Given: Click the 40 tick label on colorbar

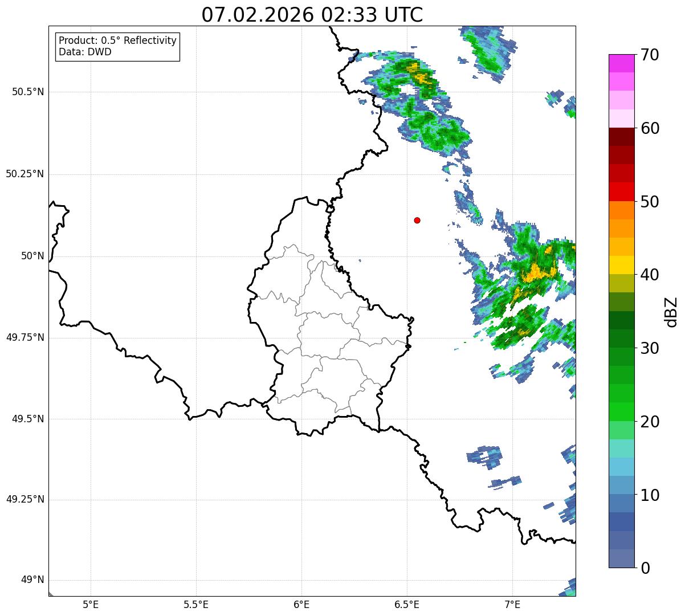Looking at the screenshot, I should (650, 275).
